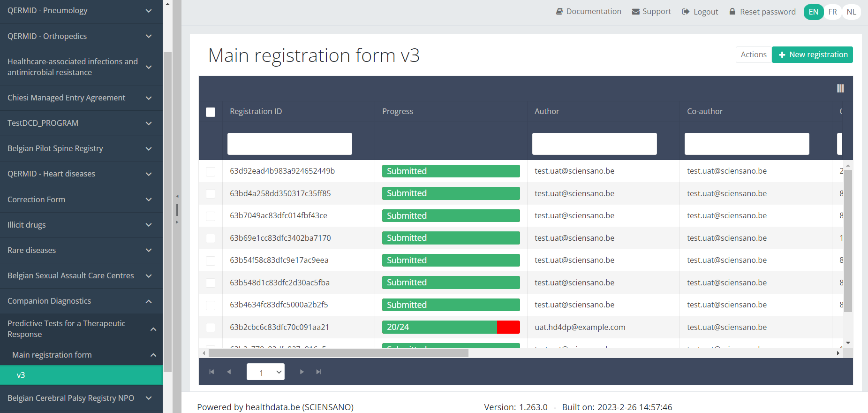868x413 pixels.
Task: Select the v3 item in sidebar
Action: coord(81,375)
